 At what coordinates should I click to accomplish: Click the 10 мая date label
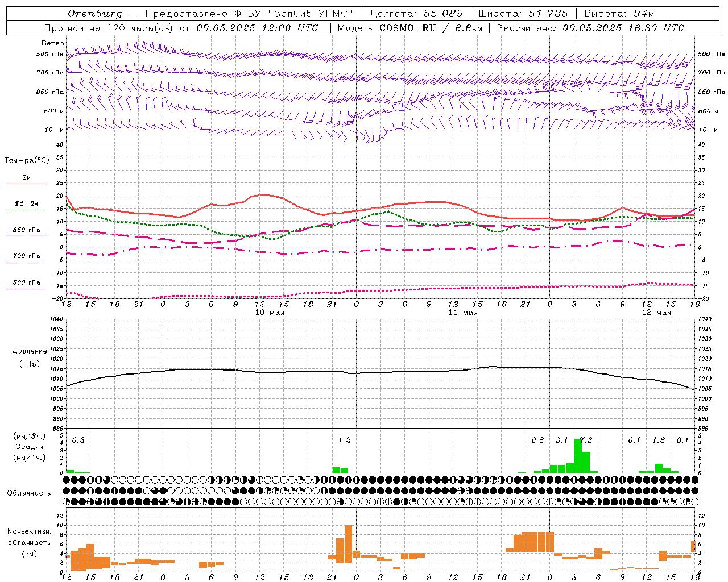pyautogui.click(x=270, y=313)
